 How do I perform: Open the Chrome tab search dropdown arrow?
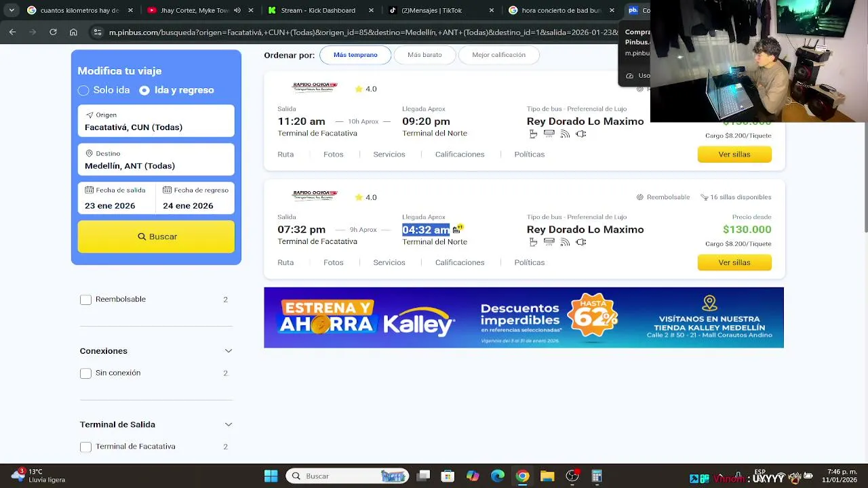point(12,10)
